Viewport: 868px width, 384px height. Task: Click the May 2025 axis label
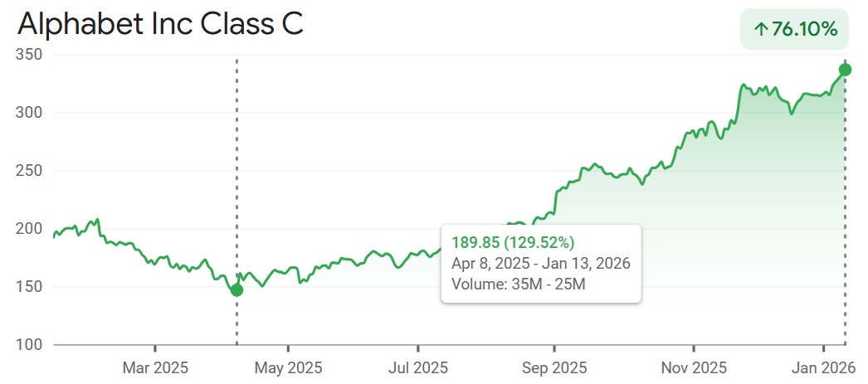tap(288, 367)
